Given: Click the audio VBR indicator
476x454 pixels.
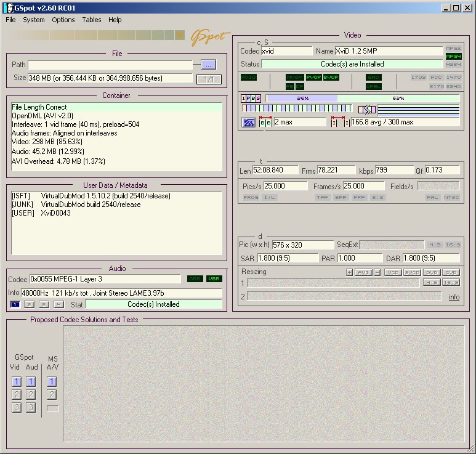Looking at the screenshot, I should click(214, 279).
